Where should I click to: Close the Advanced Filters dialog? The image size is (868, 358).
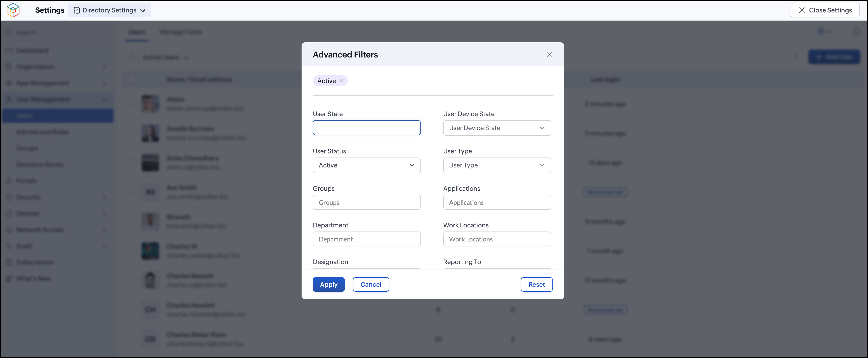pyautogui.click(x=549, y=55)
